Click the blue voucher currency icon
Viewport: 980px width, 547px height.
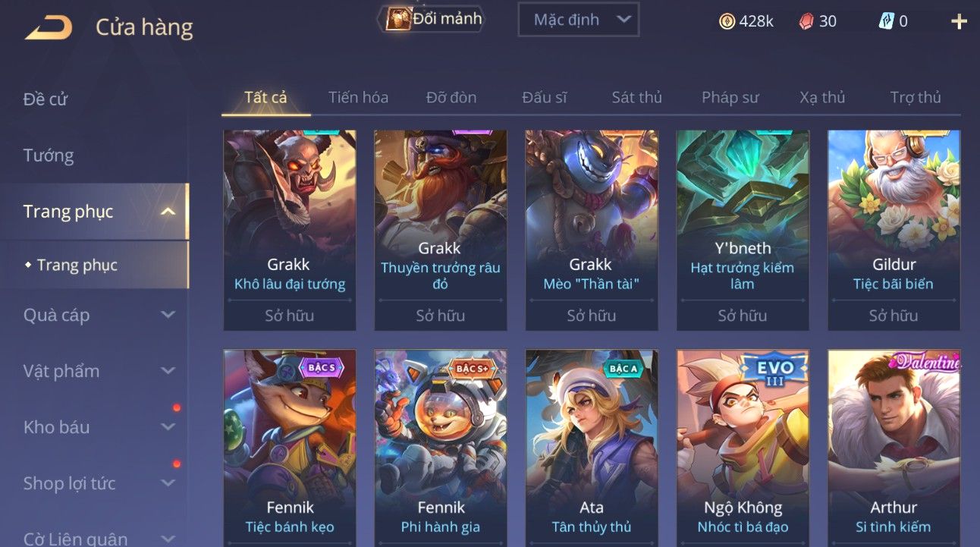[x=886, y=21]
